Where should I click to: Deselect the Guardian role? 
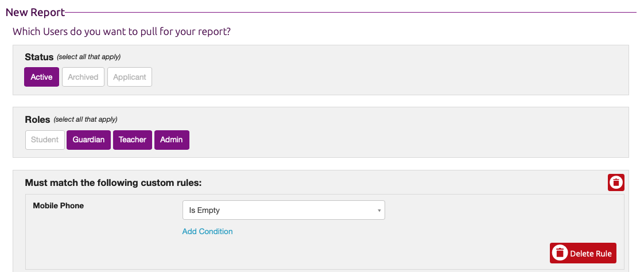(x=88, y=139)
